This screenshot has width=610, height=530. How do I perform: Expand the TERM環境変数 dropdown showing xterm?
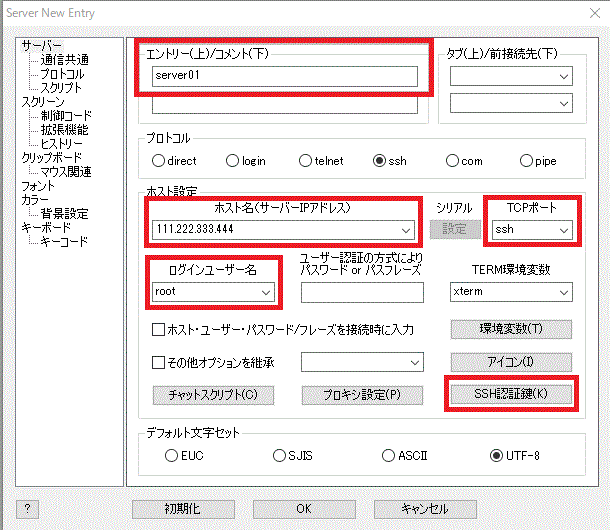click(x=564, y=292)
